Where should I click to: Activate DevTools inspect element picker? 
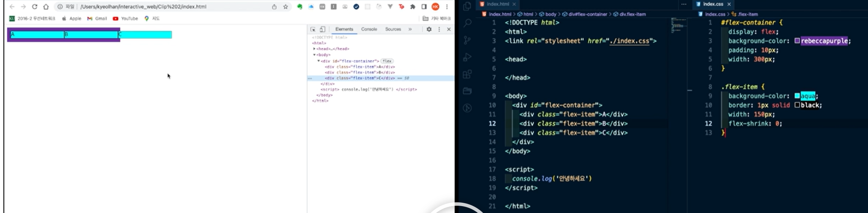(313, 30)
